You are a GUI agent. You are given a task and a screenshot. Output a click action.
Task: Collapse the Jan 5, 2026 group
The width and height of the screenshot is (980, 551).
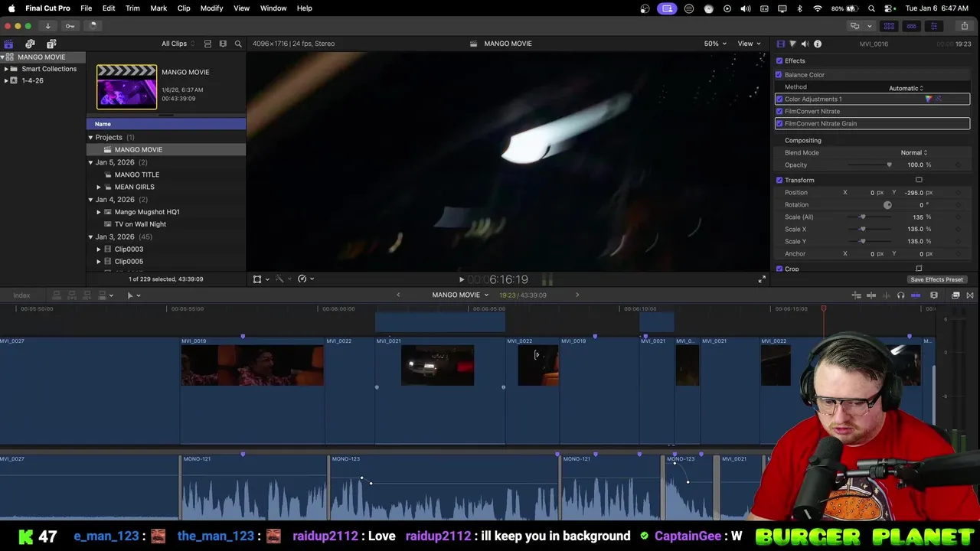pos(90,162)
